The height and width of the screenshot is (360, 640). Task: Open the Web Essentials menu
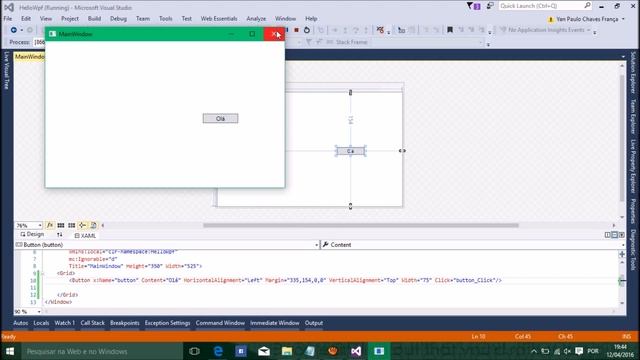click(x=219, y=19)
